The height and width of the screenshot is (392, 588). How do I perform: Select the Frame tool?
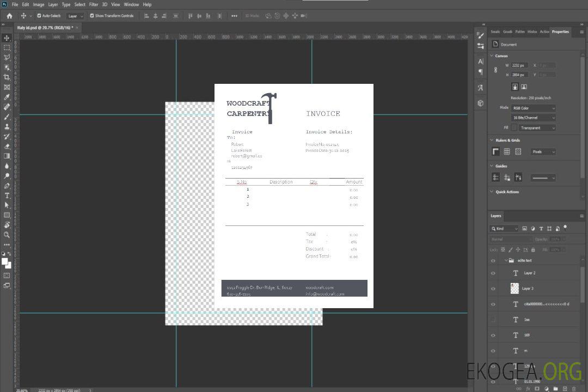pos(7,87)
